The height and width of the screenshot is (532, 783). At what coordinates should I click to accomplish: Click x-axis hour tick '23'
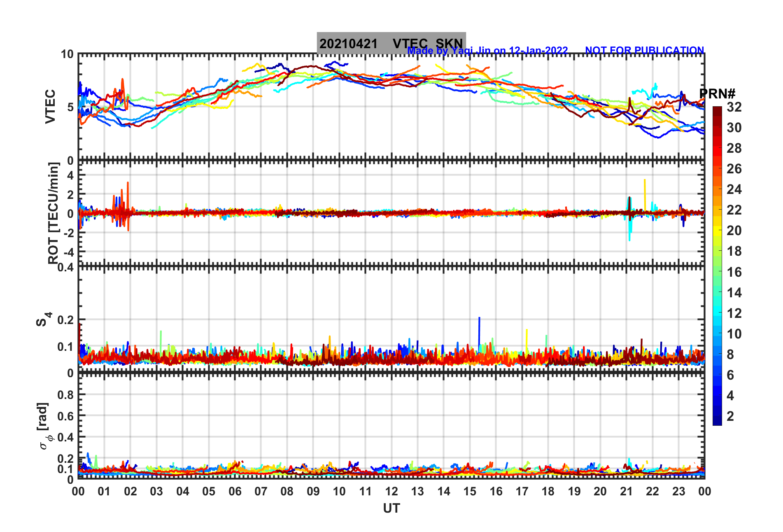click(678, 491)
